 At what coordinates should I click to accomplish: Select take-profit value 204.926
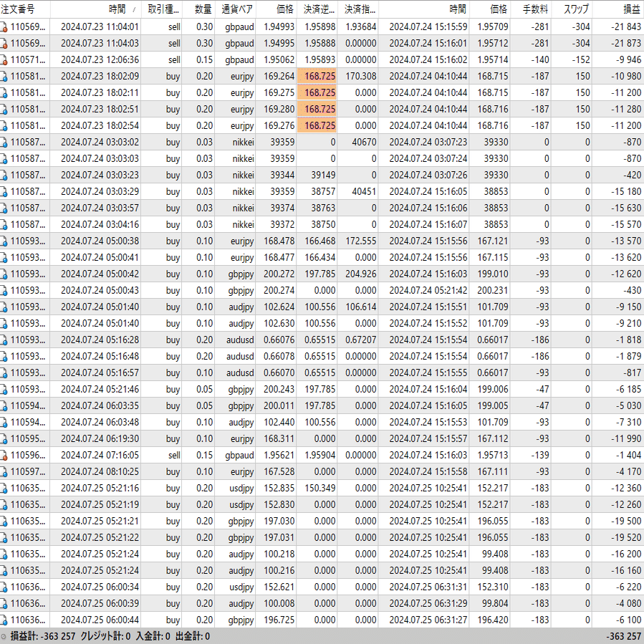pyautogui.click(x=360, y=274)
